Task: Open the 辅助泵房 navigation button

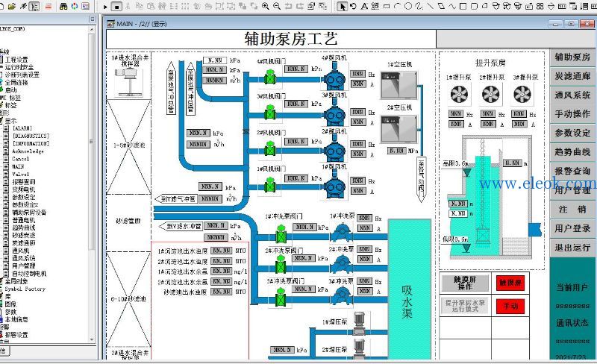Action: pos(572,57)
